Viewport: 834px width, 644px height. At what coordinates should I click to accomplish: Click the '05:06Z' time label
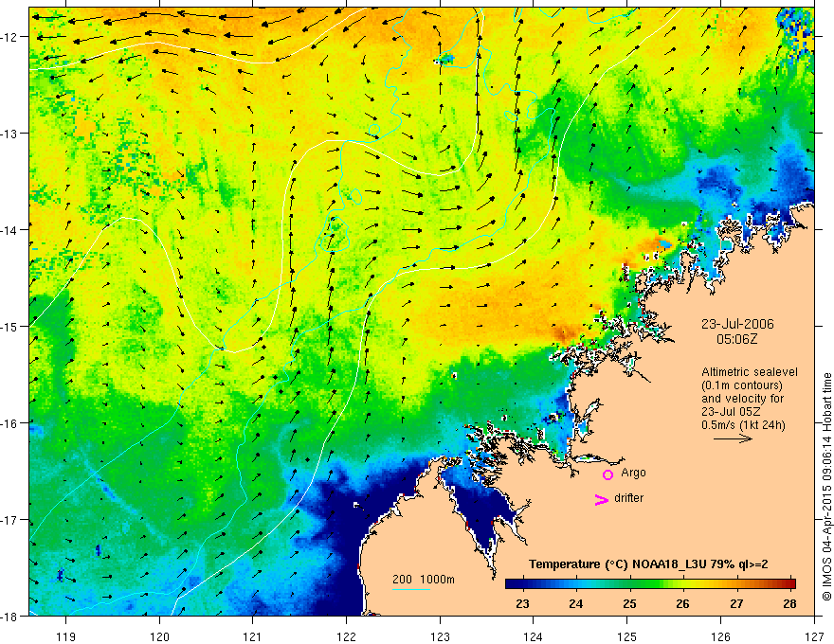tap(736, 339)
